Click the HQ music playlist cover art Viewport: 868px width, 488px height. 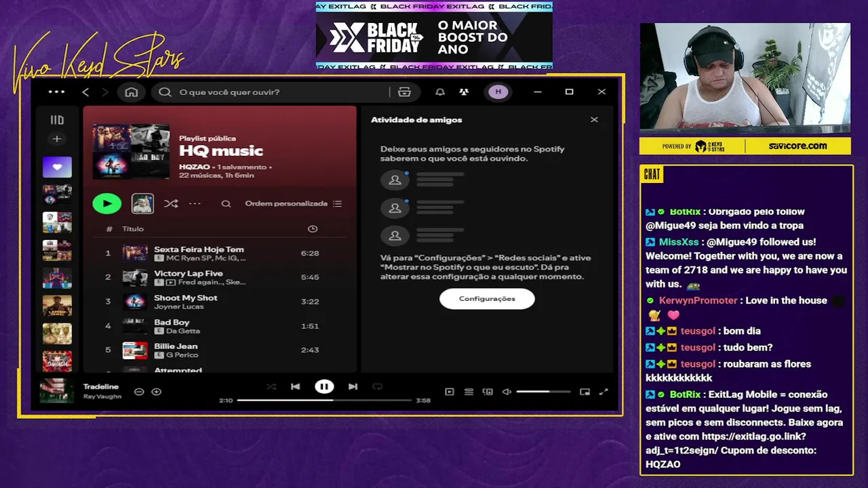tap(131, 150)
